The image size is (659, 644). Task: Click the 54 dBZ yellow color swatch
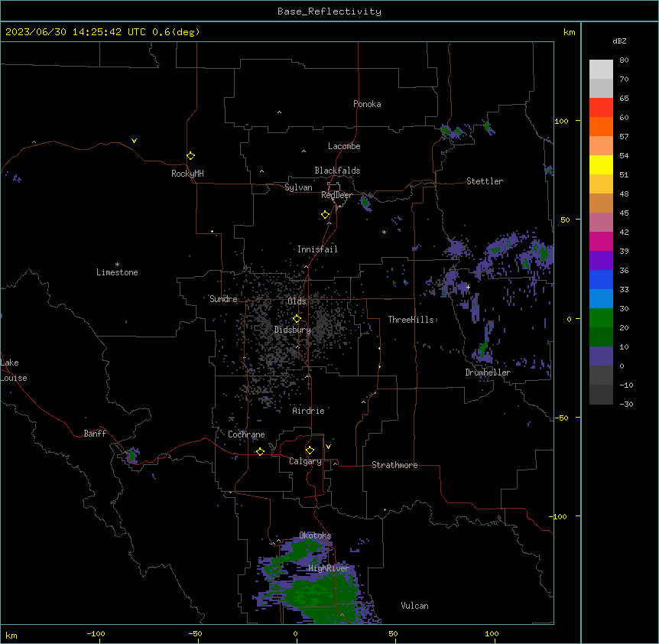point(601,164)
